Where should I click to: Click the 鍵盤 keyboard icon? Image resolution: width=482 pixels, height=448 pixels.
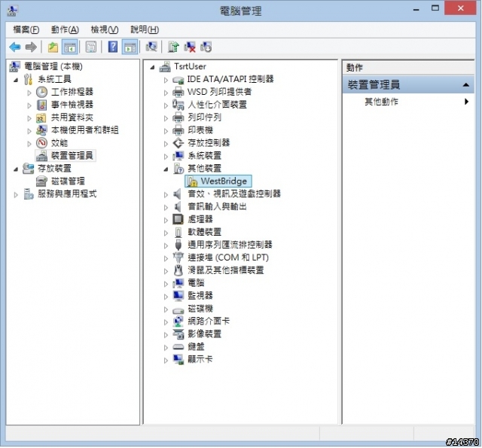pyautogui.click(x=178, y=347)
